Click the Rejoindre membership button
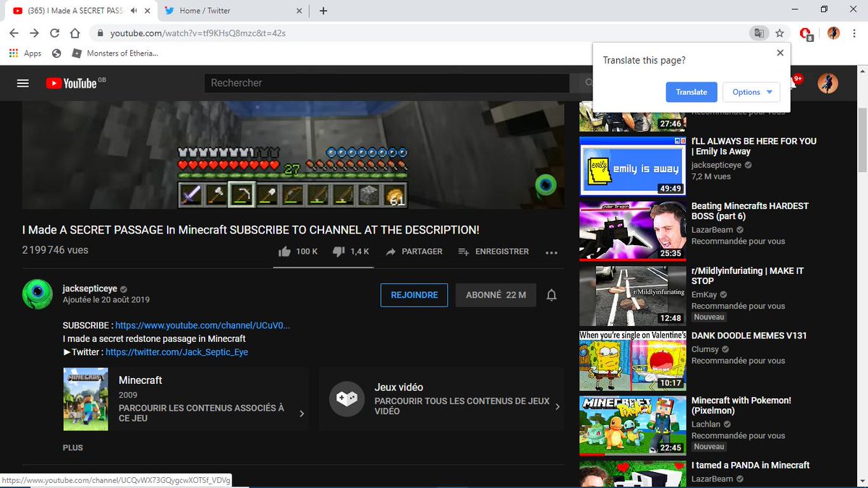Viewport: 868px width, 488px height. pos(414,295)
